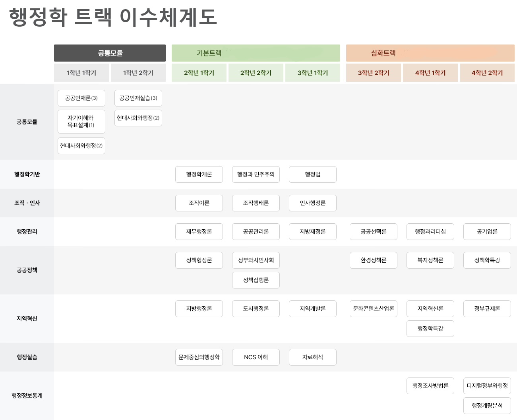Click the 행정조사방법론 course box

tap(430, 386)
